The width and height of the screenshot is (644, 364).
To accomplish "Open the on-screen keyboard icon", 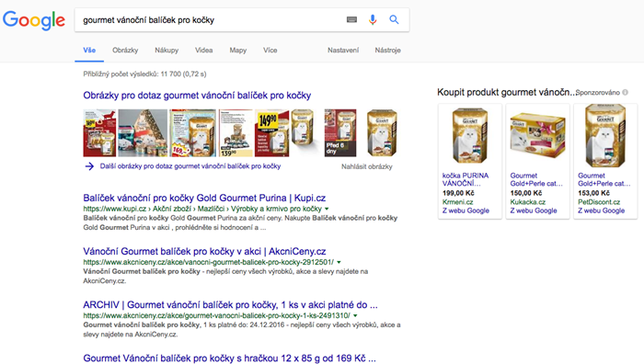I will pyautogui.click(x=351, y=19).
